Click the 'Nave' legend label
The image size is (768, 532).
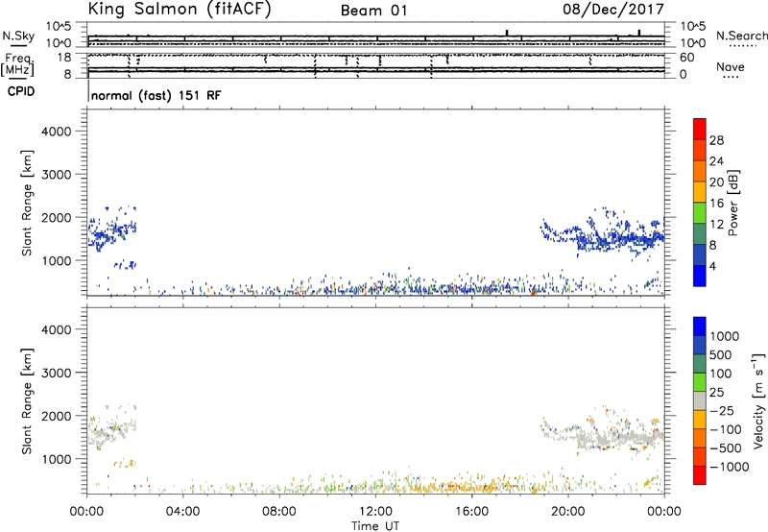[x=730, y=66]
